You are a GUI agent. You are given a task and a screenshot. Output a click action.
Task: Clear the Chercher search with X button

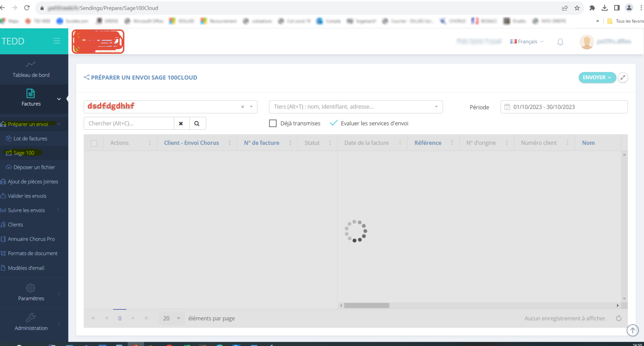coord(181,123)
